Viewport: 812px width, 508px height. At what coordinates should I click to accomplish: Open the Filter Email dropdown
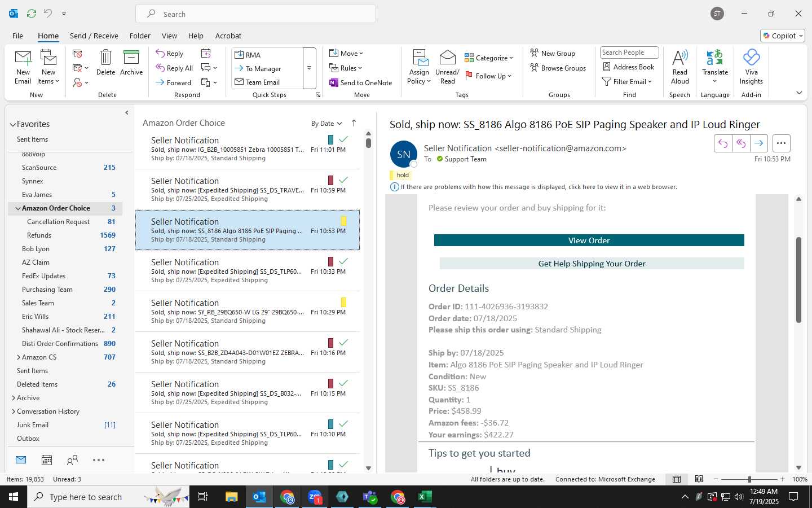[627, 82]
